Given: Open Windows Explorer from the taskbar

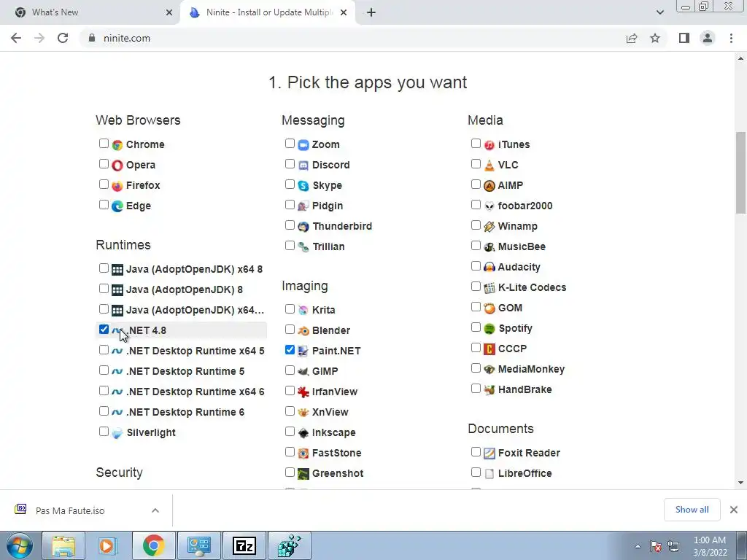Looking at the screenshot, I should [x=63, y=545].
